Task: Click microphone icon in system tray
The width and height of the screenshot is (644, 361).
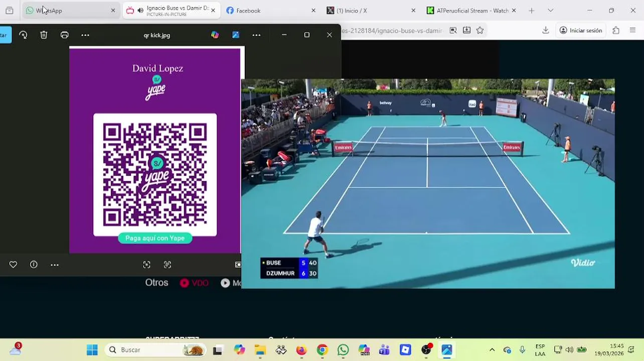Action: pyautogui.click(x=522, y=350)
